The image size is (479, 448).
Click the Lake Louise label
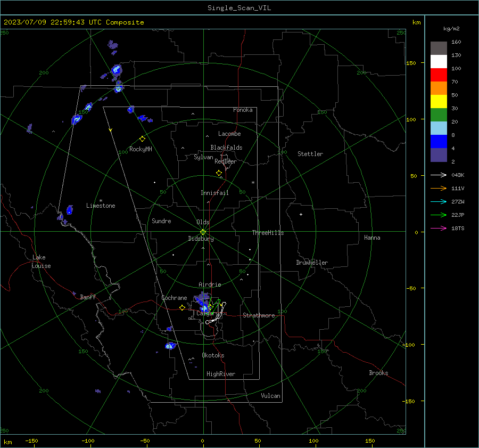tap(41, 262)
